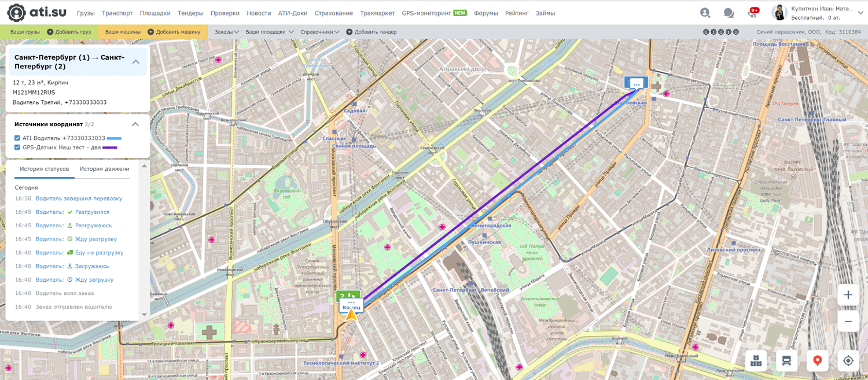
Task: Switch to История движения tab
Action: point(105,169)
